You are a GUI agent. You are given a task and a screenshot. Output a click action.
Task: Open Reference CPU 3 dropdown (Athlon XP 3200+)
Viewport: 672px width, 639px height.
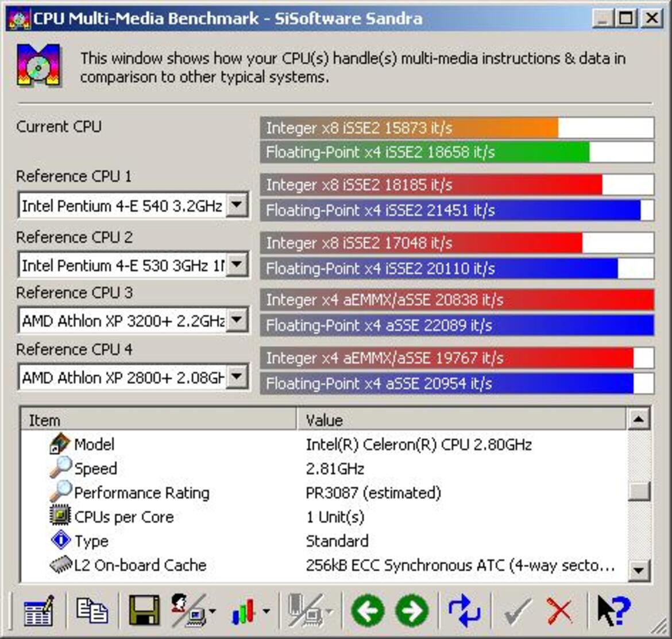[237, 320]
